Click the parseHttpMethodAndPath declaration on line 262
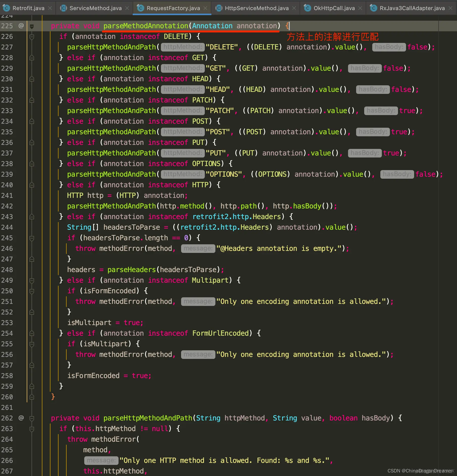 point(148,418)
